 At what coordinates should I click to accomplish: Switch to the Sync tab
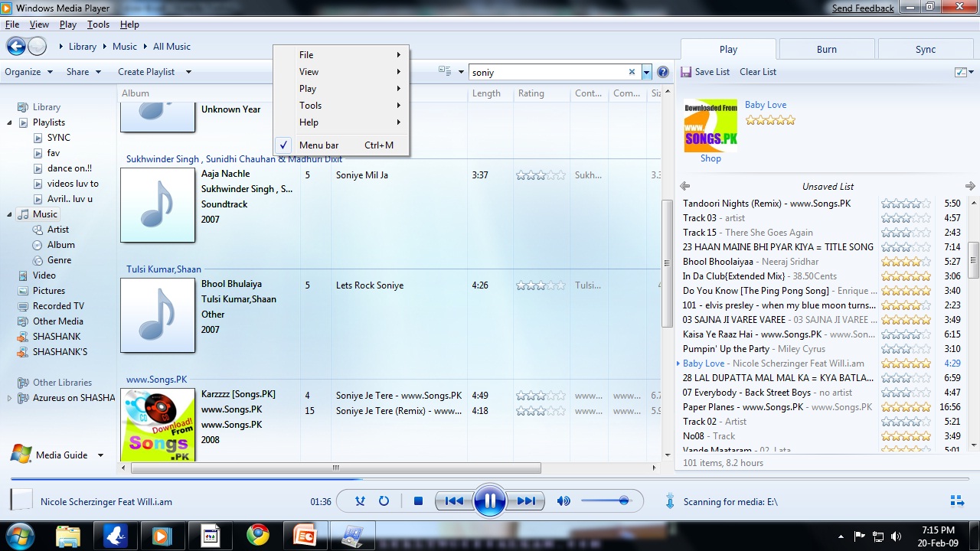click(926, 49)
